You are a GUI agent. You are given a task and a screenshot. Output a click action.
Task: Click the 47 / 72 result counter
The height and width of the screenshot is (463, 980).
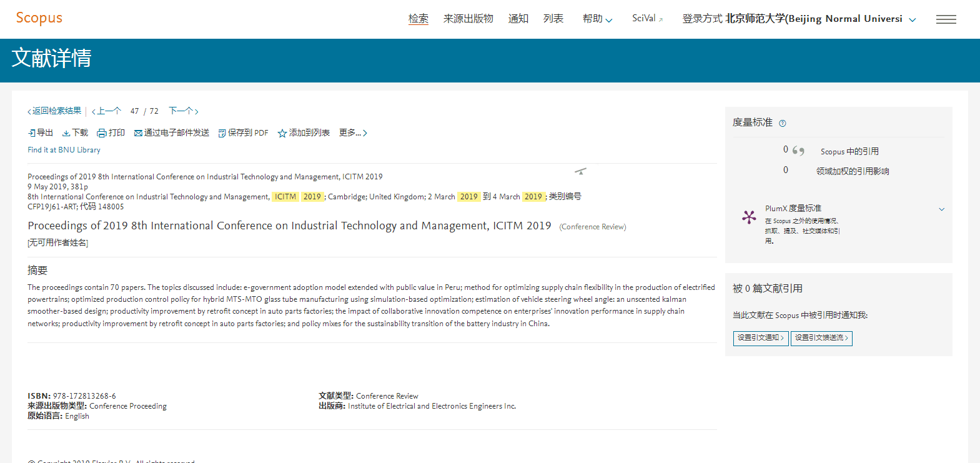(x=144, y=111)
